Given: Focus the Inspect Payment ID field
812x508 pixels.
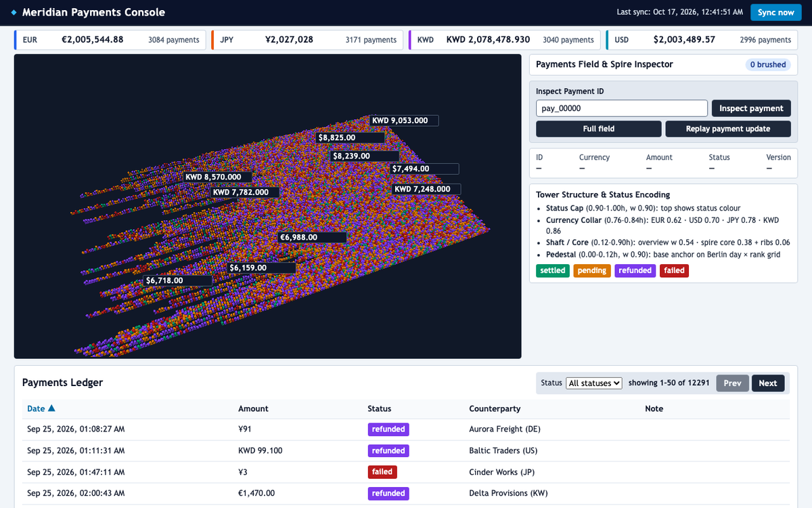Looking at the screenshot, I should tap(622, 108).
